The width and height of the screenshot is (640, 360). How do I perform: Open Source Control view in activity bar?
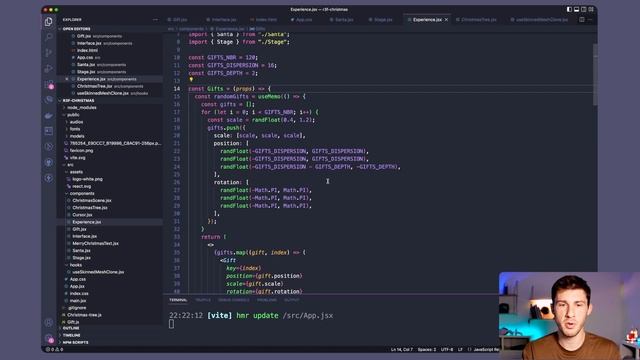coord(49,53)
